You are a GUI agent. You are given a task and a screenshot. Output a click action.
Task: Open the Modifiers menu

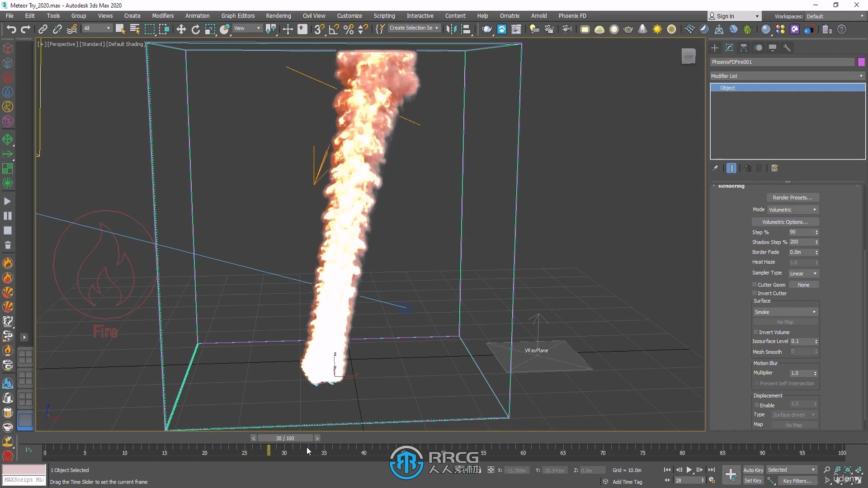click(x=162, y=16)
